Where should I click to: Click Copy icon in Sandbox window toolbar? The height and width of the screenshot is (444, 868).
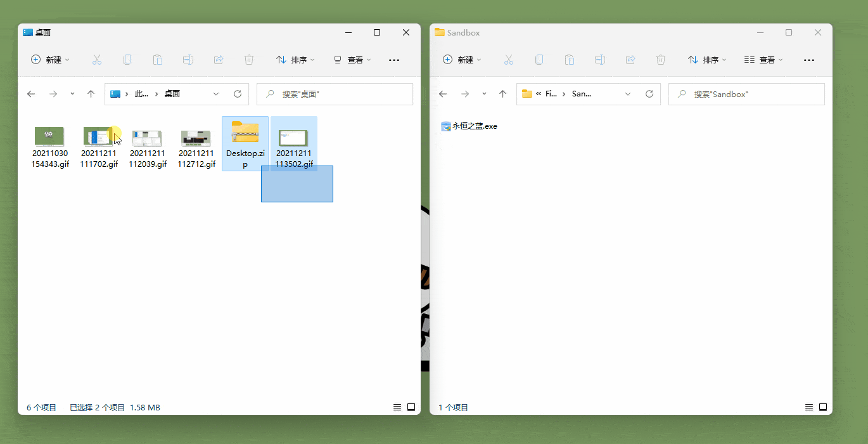tap(539, 60)
